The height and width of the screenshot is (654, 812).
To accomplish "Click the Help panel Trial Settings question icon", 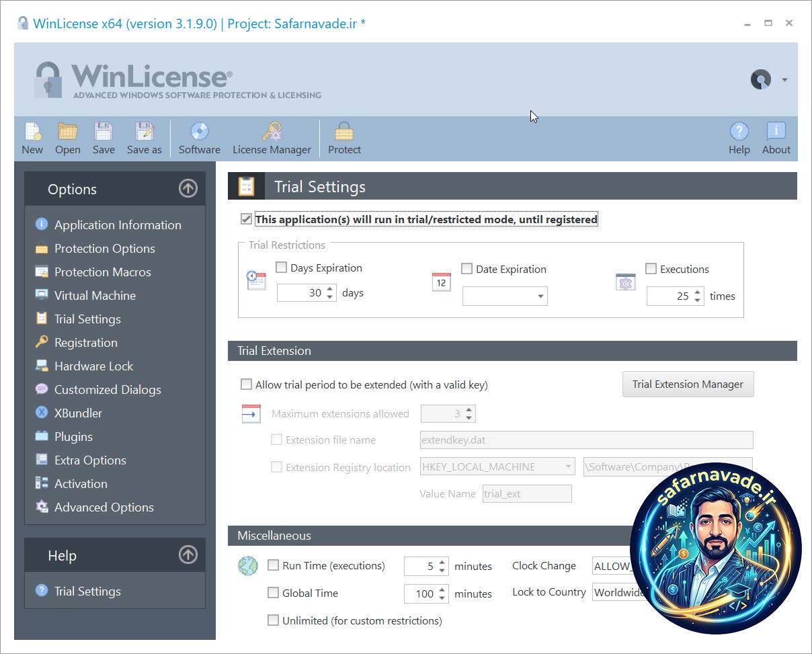I will click(42, 591).
